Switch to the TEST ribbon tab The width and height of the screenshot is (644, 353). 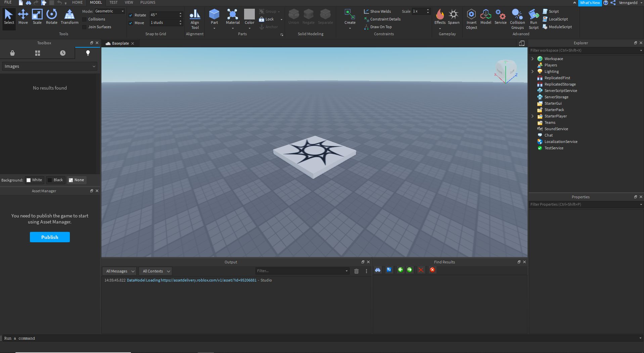(x=113, y=2)
